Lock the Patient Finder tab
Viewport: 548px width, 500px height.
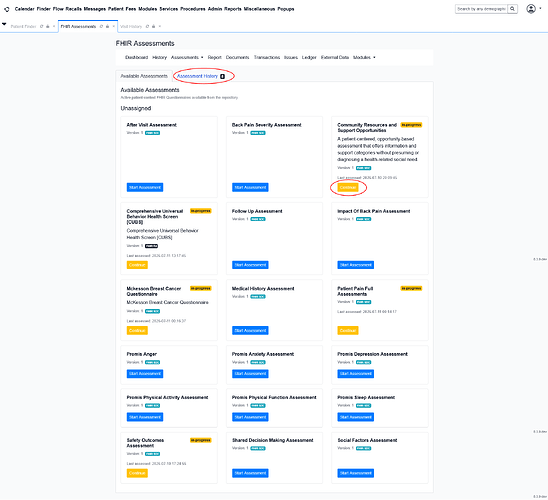pyautogui.click(x=48, y=27)
